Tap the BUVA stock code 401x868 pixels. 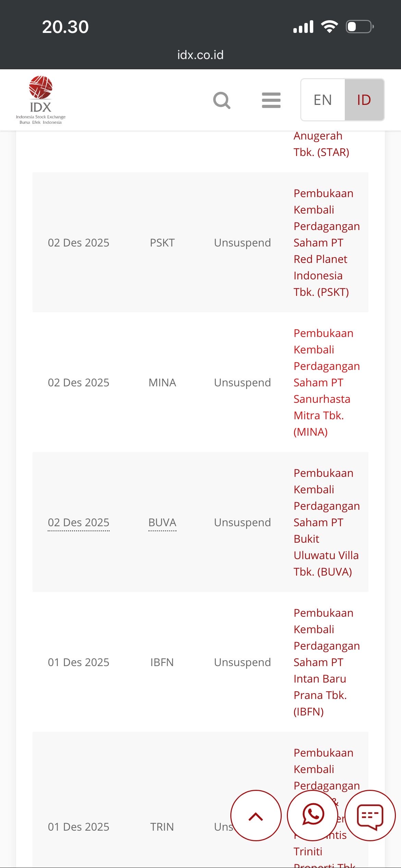click(162, 522)
